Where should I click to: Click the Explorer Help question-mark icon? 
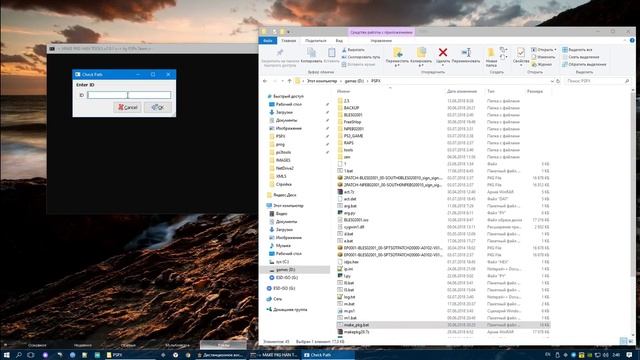632,40
